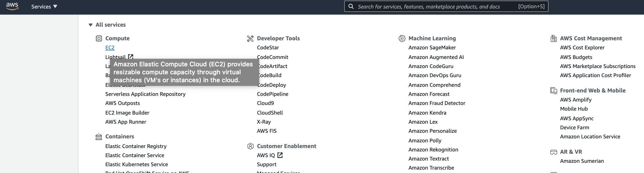Open Amazon SageMaker

point(432,48)
